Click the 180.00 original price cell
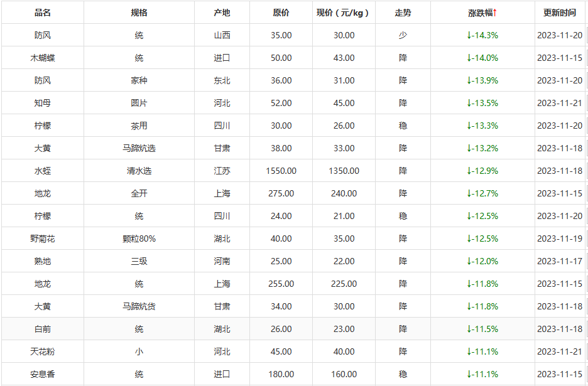588x386 pixels. click(281, 374)
